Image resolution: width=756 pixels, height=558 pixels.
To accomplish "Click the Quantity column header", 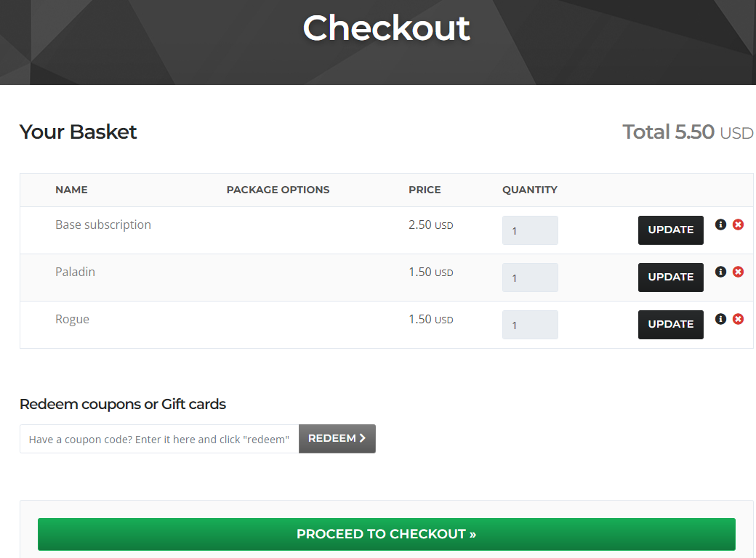I will click(x=529, y=190).
